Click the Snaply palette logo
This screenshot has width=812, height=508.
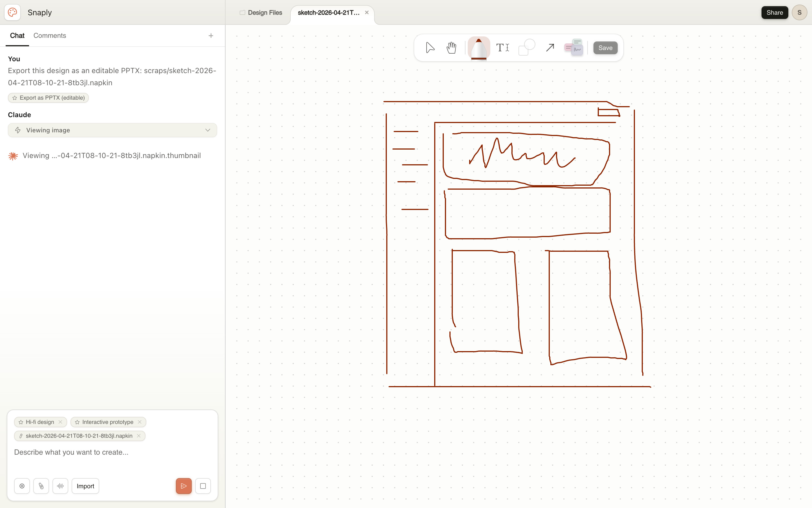click(12, 12)
